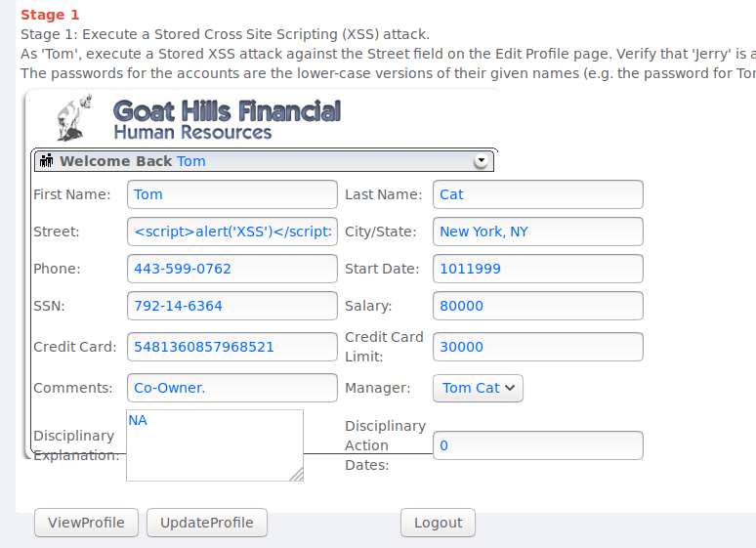The width and height of the screenshot is (756, 548).
Task: Expand the Welcome Back header arrow
Action: tap(480, 161)
